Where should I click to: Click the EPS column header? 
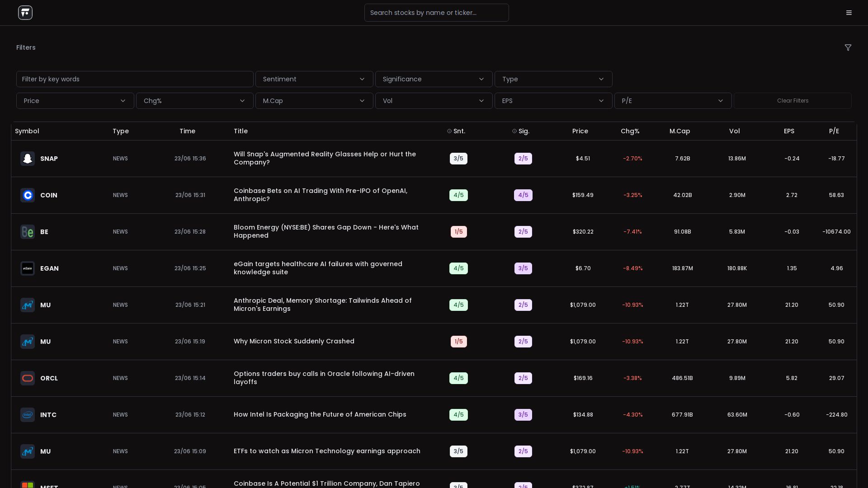pyautogui.click(x=789, y=131)
